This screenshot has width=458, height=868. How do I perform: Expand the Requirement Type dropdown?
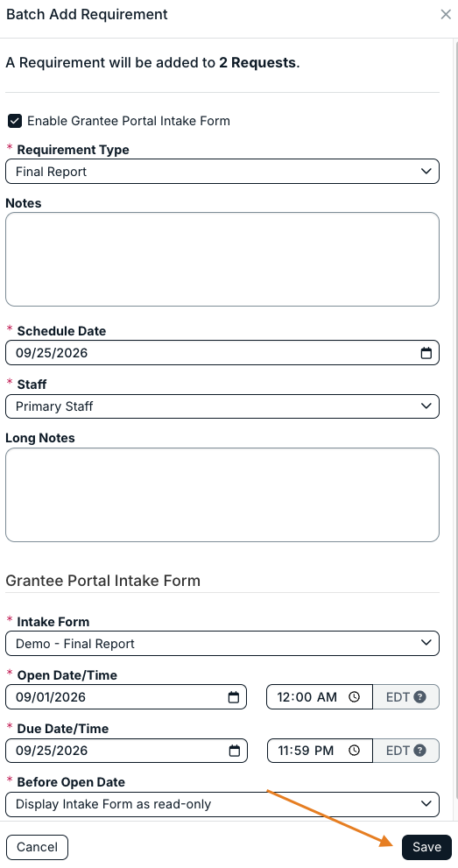pyautogui.click(x=222, y=172)
